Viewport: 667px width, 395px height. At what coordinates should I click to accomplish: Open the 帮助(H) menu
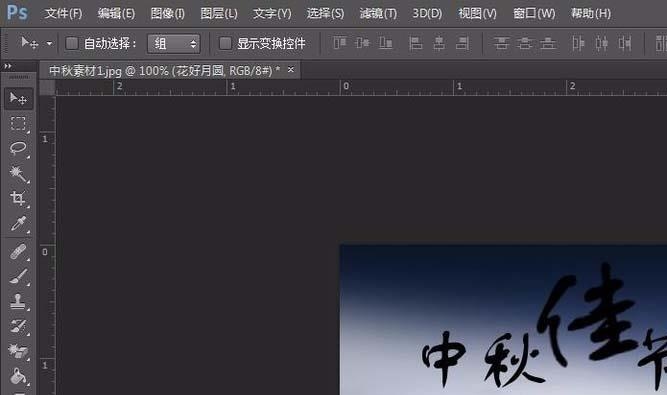pos(591,14)
